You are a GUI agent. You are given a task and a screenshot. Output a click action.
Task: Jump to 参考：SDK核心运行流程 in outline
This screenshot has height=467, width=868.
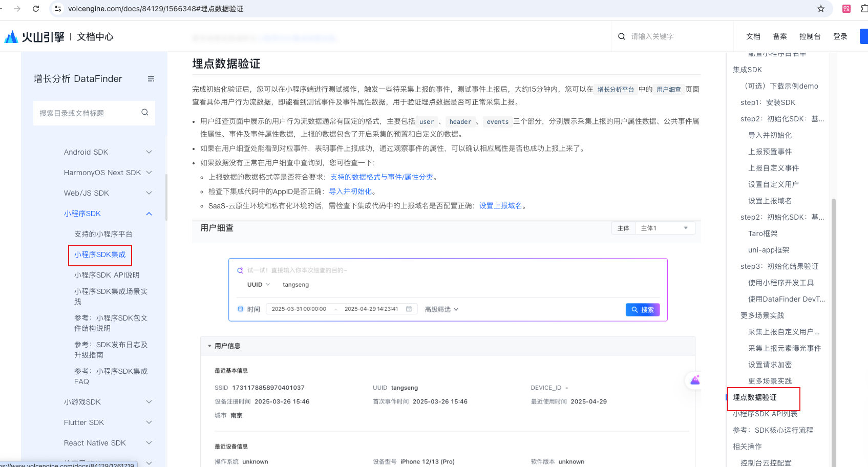[x=773, y=430]
